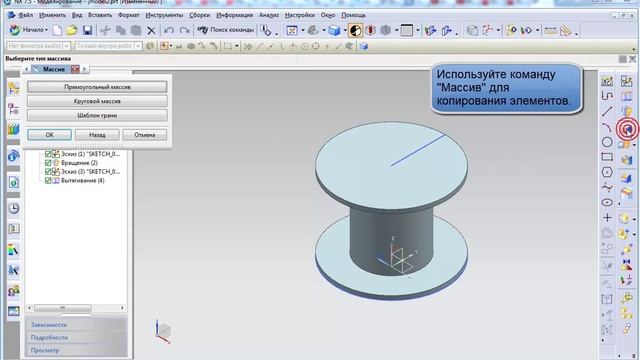The image size is (640, 360).
Task: Open the selection scope dropdown
Action: pos(138,46)
